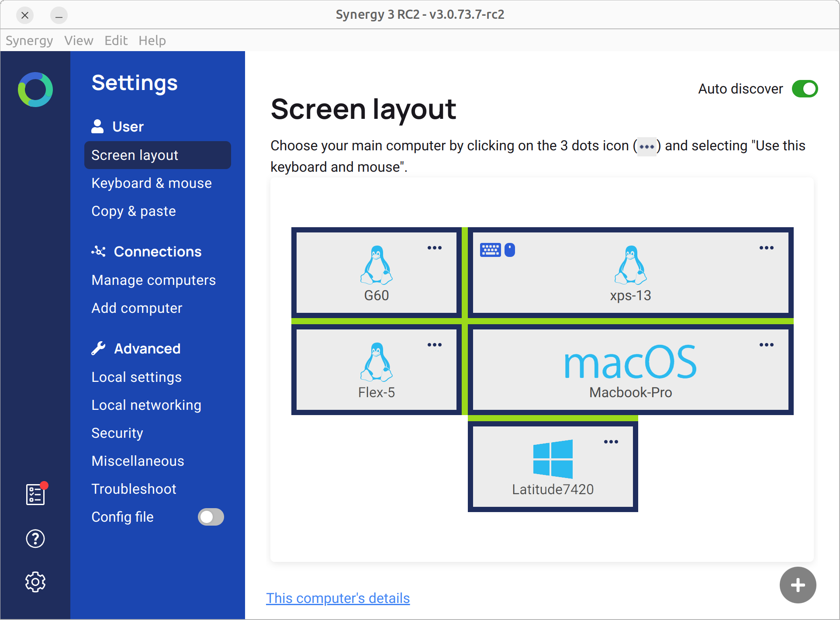Minimize the Synergy window

59,15
